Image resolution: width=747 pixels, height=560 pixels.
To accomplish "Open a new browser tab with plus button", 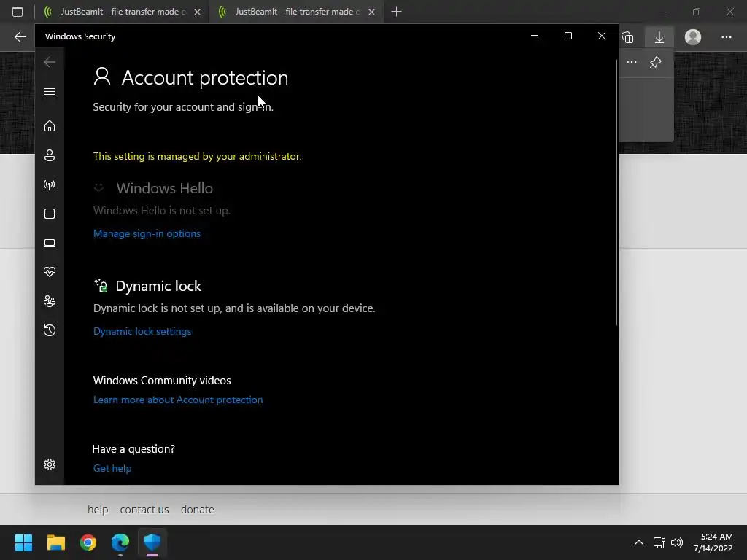I will (396, 12).
